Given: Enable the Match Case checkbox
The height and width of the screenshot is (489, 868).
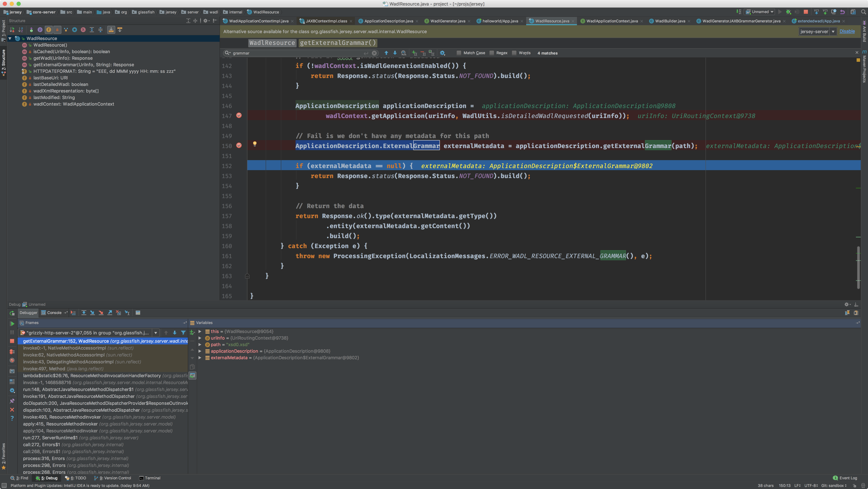Looking at the screenshot, I should [459, 53].
